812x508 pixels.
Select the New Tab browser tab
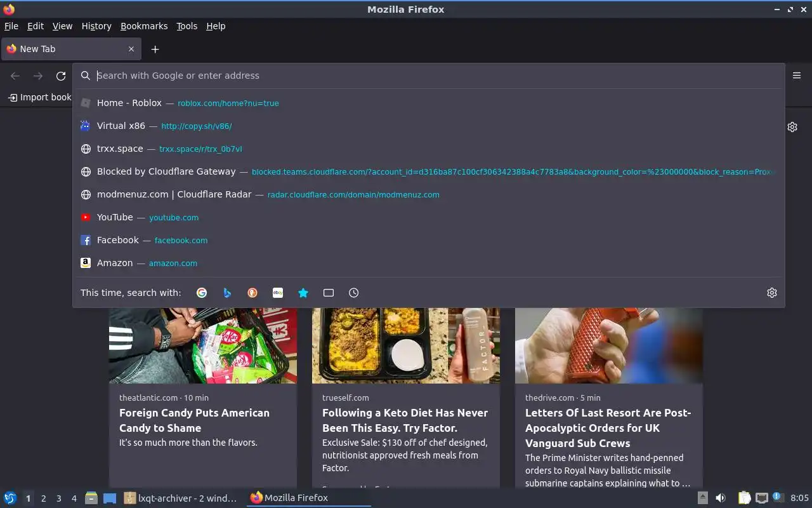click(x=70, y=49)
